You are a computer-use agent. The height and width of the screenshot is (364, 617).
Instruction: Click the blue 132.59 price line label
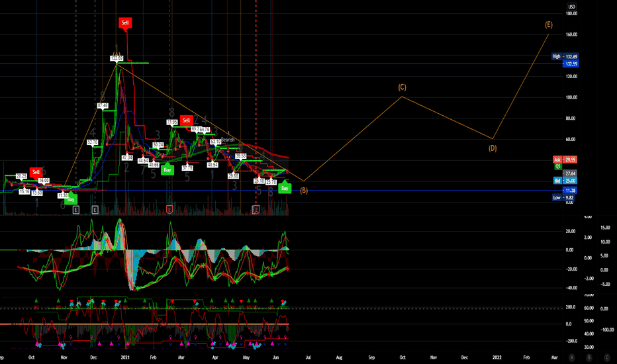click(571, 64)
